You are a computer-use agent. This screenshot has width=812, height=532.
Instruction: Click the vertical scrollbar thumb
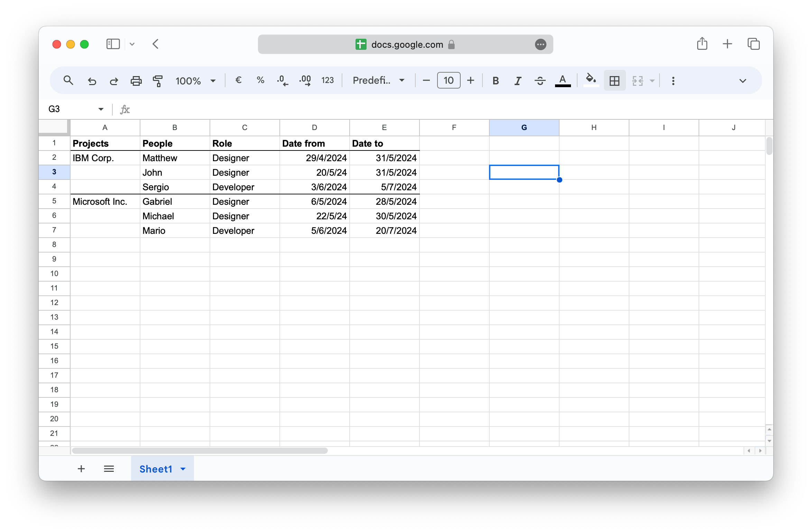coord(769,146)
